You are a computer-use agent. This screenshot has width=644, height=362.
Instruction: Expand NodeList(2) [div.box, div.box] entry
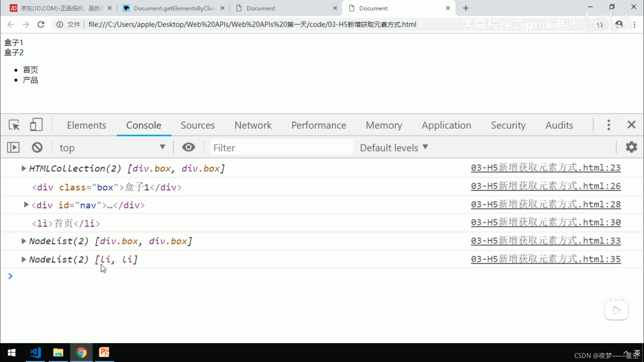(x=23, y=241)
